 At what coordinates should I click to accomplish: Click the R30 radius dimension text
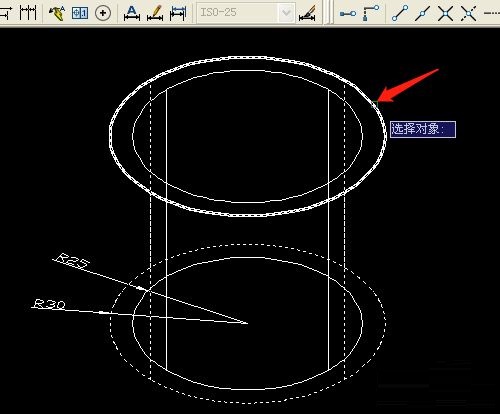point(49,304)
